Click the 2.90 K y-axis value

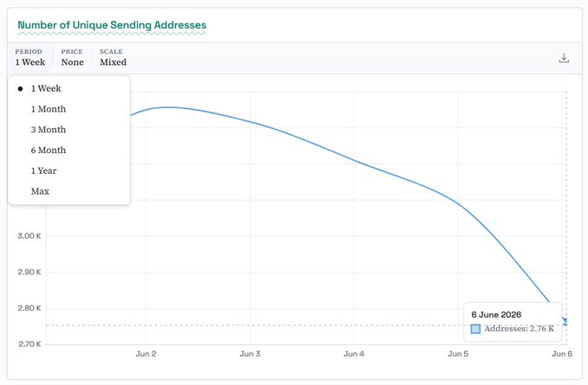click(x=29, y=272)
